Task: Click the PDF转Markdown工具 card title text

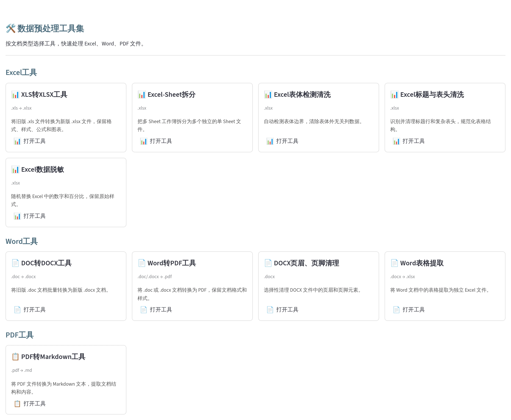Action: coord(53,357)
